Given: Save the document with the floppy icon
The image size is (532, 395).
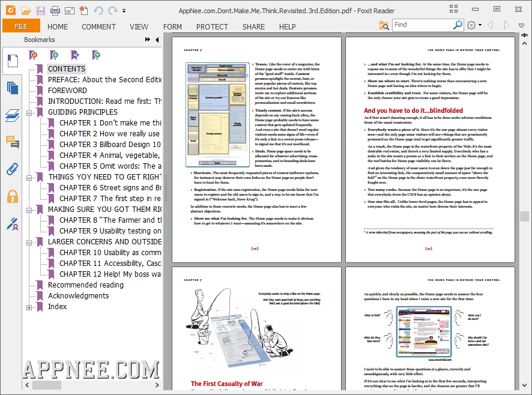Looking at the screenshot, I should click(41, 11).
